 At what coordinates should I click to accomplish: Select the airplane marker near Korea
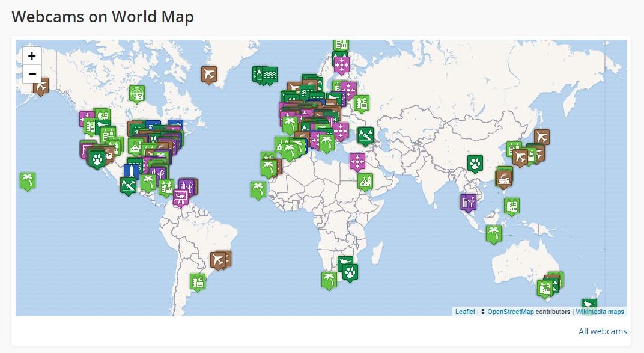(x=520, y=158)
